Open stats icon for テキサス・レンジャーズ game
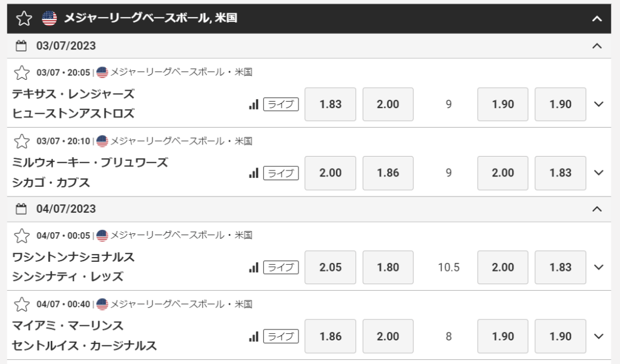The width and height of the screenshot is (620, 364). (254, 104)
